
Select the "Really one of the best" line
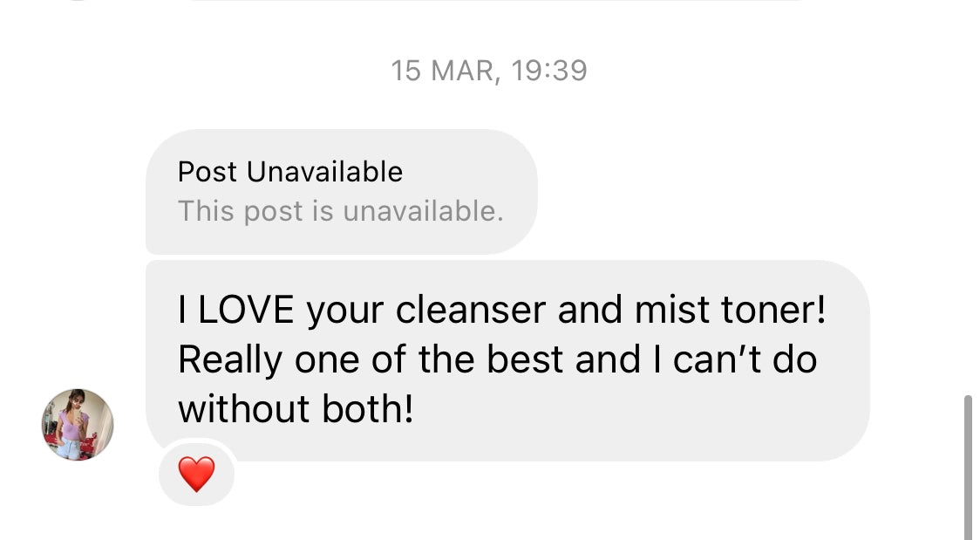[x=371, y=359]
